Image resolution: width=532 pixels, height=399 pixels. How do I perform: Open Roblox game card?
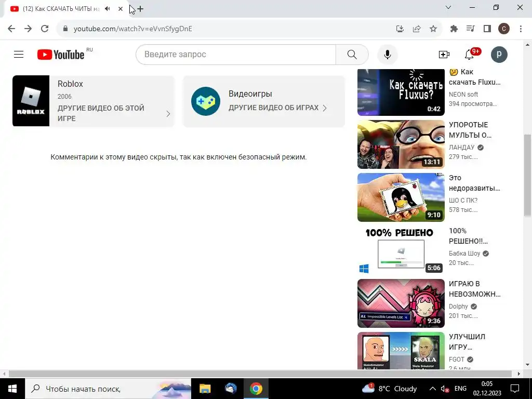94,101
